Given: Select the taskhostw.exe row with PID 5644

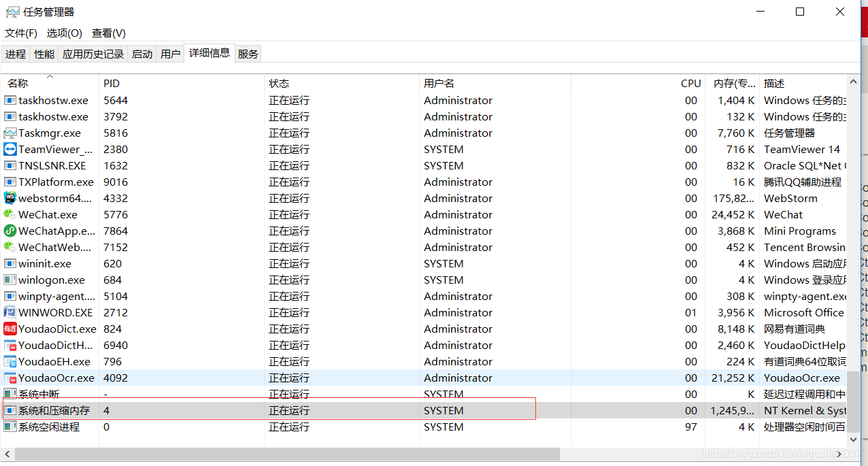Looking at the screenshot, I should click(424, 100).
